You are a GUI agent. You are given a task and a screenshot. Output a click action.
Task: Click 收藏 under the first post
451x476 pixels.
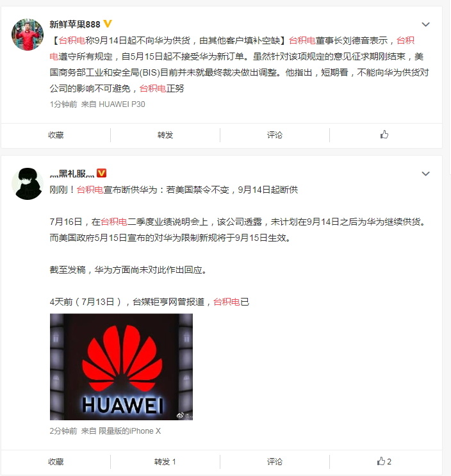click(x=56, y=135)
